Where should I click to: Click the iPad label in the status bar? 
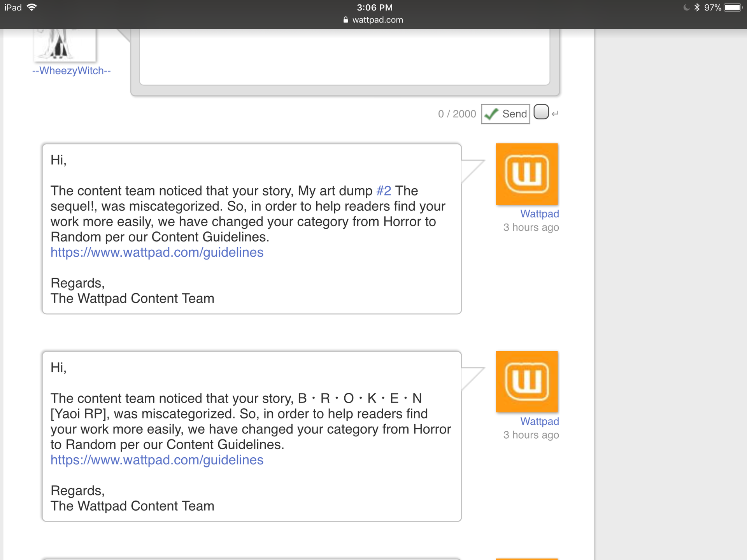point(13,7)
